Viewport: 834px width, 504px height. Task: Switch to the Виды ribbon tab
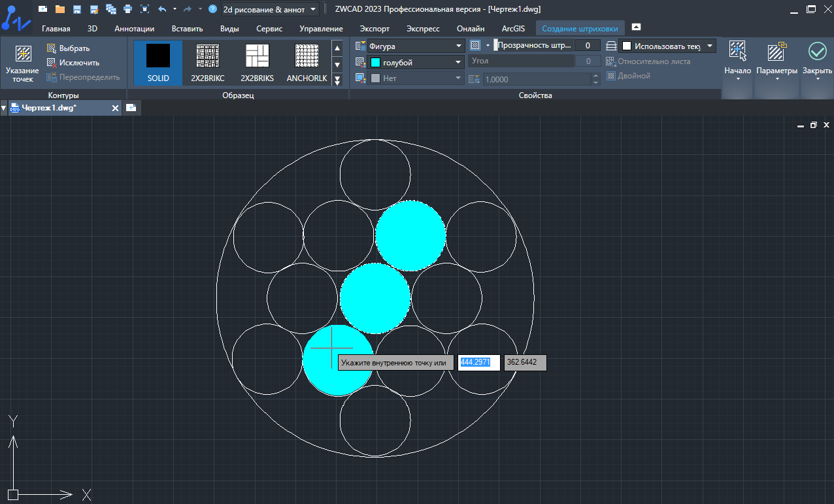(x=229, y=29)
